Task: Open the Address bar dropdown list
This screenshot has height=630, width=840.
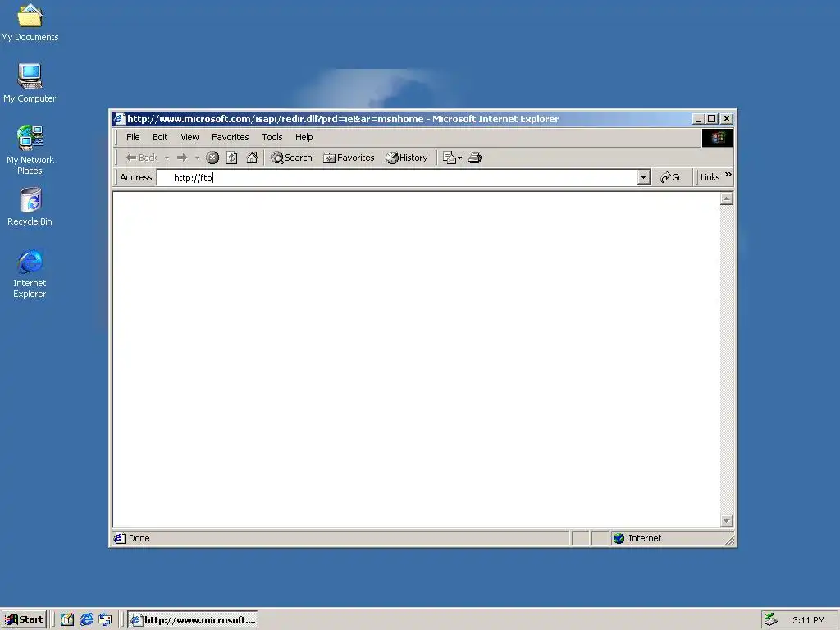Action: [x=643, y=177]
